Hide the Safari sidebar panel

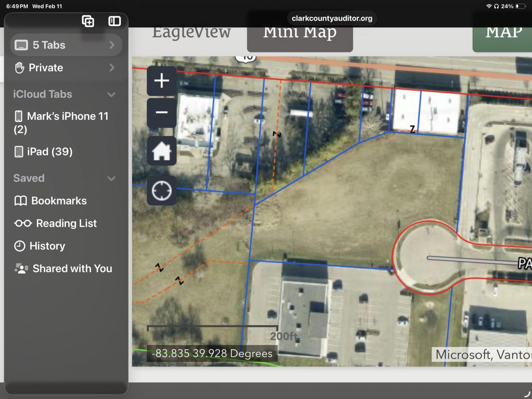coord(114,21)
